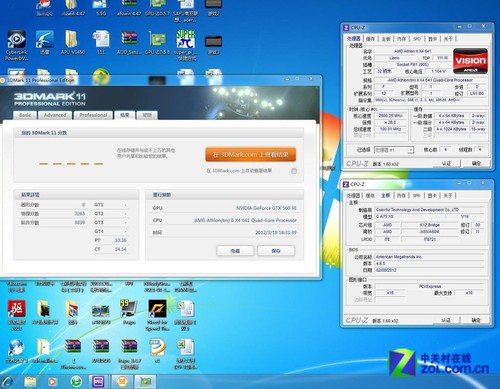Open the Excel file beside the v8 icon
Screen dimensions: 500x389
(x=186, y=354)
